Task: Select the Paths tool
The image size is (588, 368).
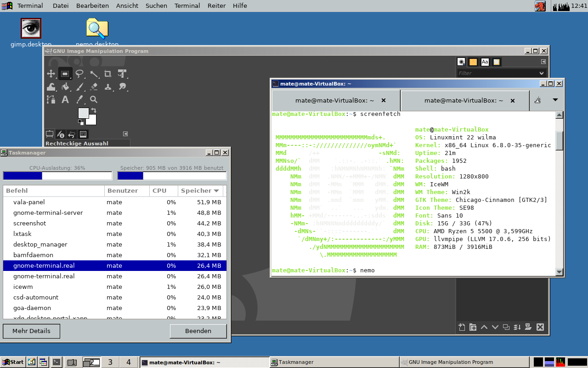Action: (51, 99)
